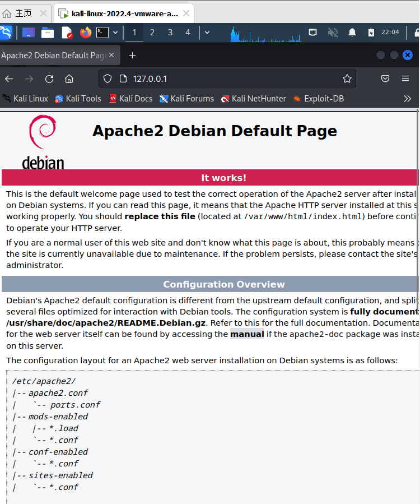Reload the current page
Screen dimensions: 420x504
(x=49, y=78)
